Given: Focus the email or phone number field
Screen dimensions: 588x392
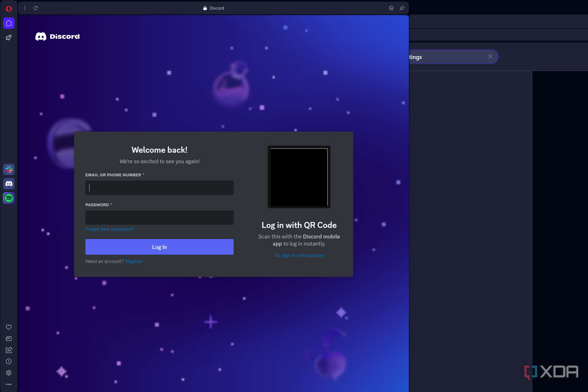Looking at the screenshot, I should point(159,188).
